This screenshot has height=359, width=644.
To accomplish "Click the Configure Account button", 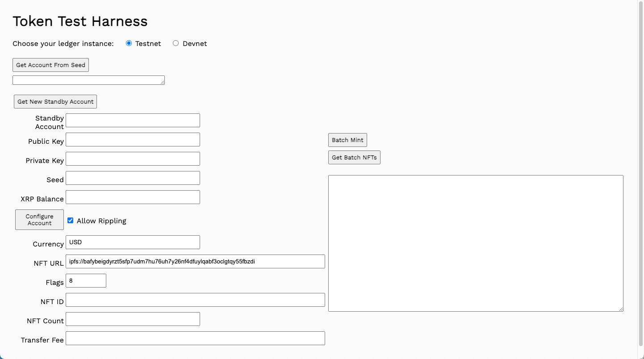I will click(x=39, y=220).
